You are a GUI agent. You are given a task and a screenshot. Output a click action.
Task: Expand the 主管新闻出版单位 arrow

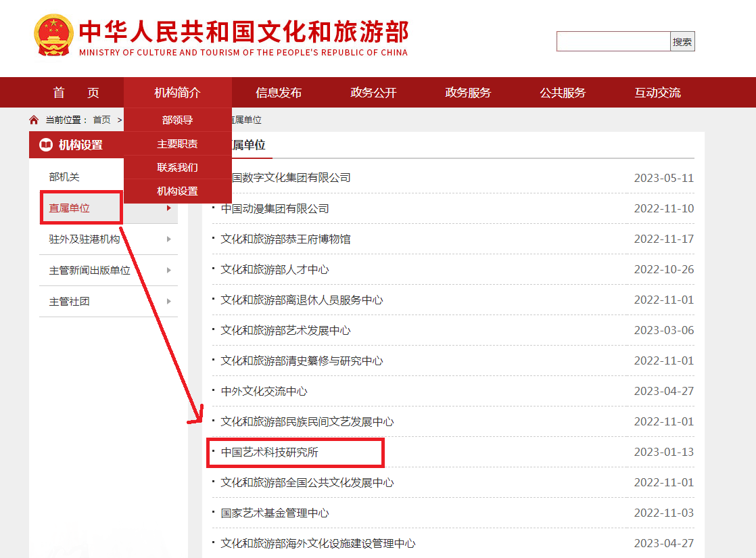169,270
